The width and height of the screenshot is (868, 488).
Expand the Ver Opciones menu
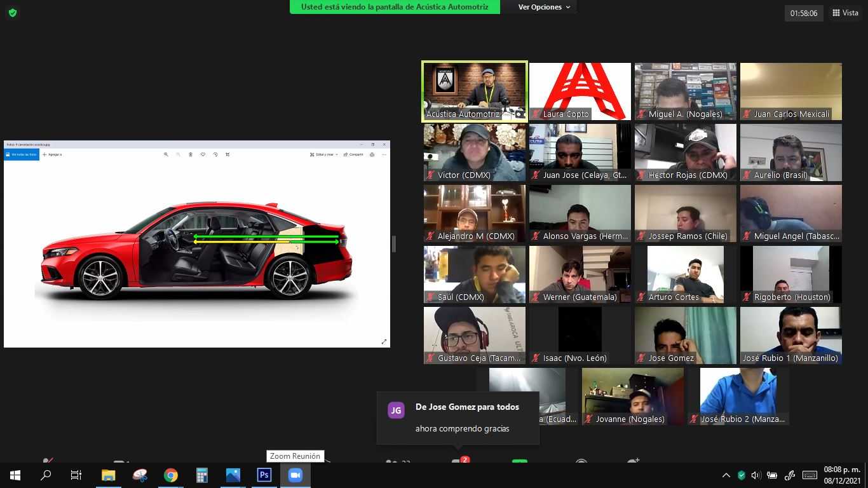click(544, 7)
